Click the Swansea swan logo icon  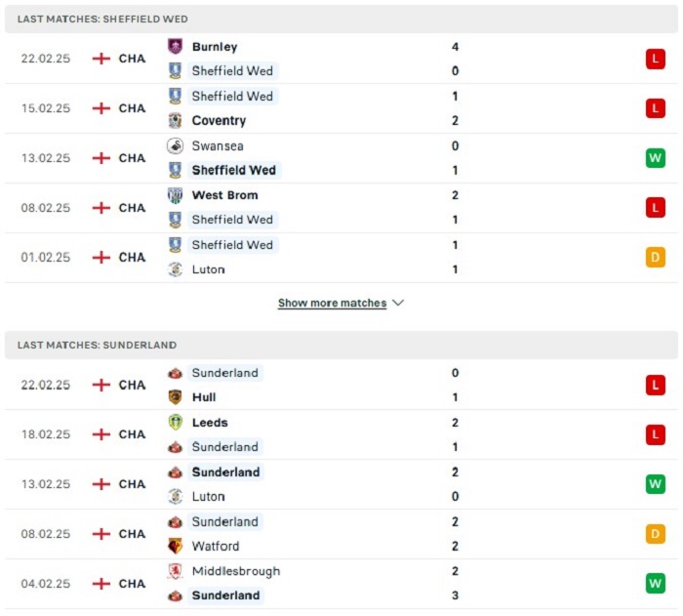pos(175,145)
